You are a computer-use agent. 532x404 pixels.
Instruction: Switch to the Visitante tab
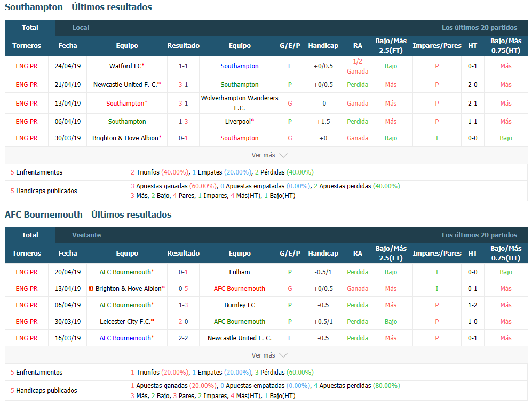pyautogui.click(x=86, y=235)
